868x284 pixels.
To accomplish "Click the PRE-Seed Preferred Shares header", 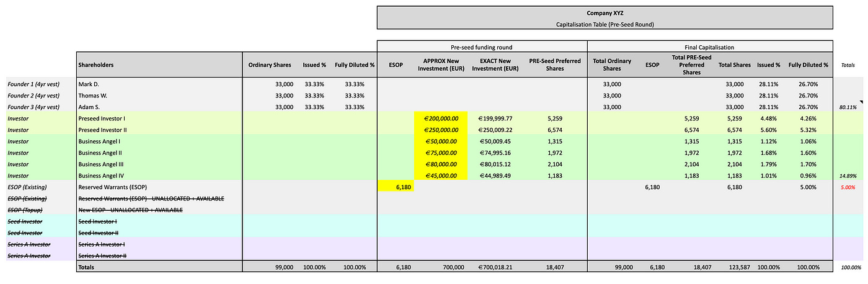I will [x=555, y=64].
